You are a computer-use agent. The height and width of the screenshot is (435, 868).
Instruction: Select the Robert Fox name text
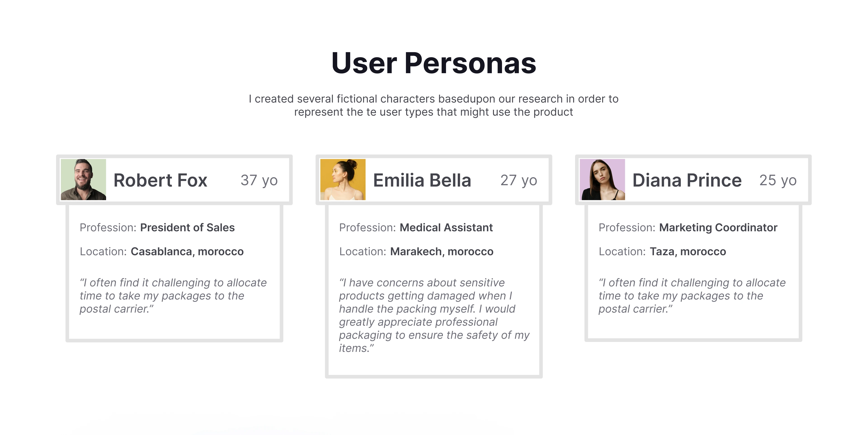click(x=160, y=180)
